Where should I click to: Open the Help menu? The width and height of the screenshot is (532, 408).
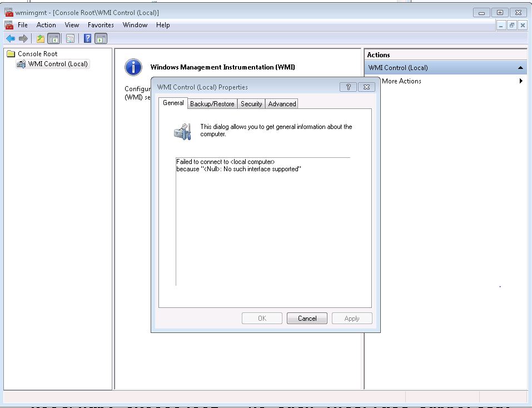[163, 25]
